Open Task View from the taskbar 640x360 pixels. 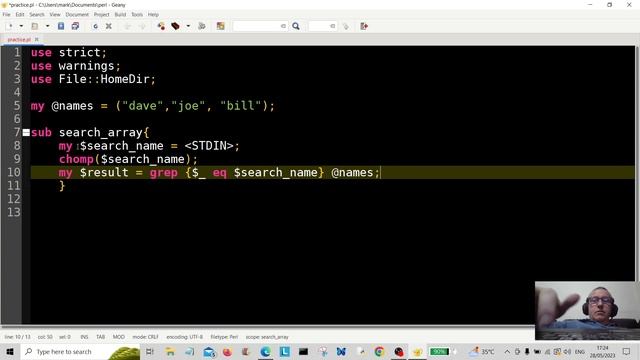tap(150, 351)
